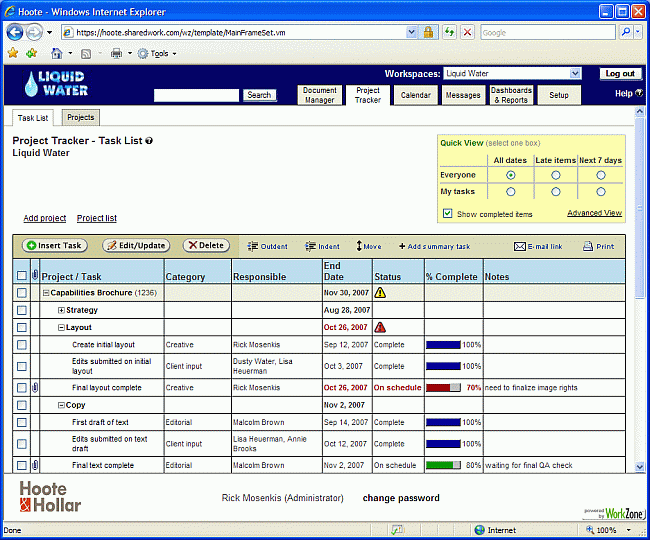Click the Add to Favorites icon
650x540 pixels.
pos(32,53)
